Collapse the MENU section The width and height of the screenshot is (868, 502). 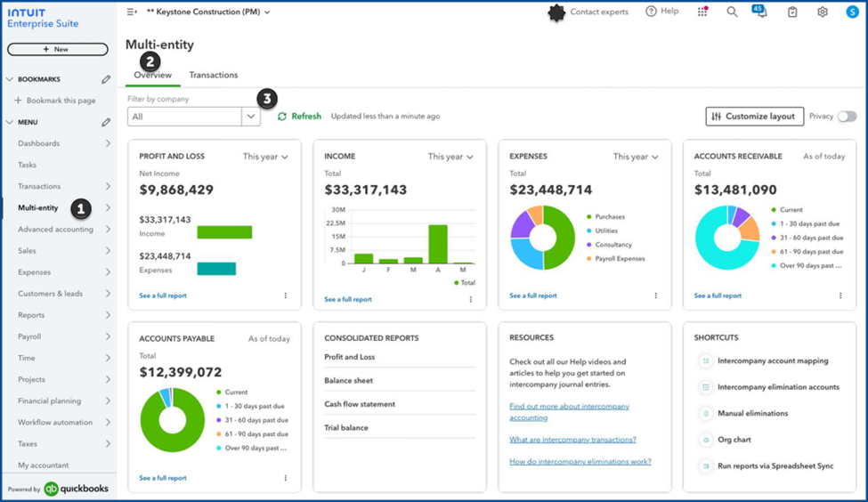click(10, 122)
